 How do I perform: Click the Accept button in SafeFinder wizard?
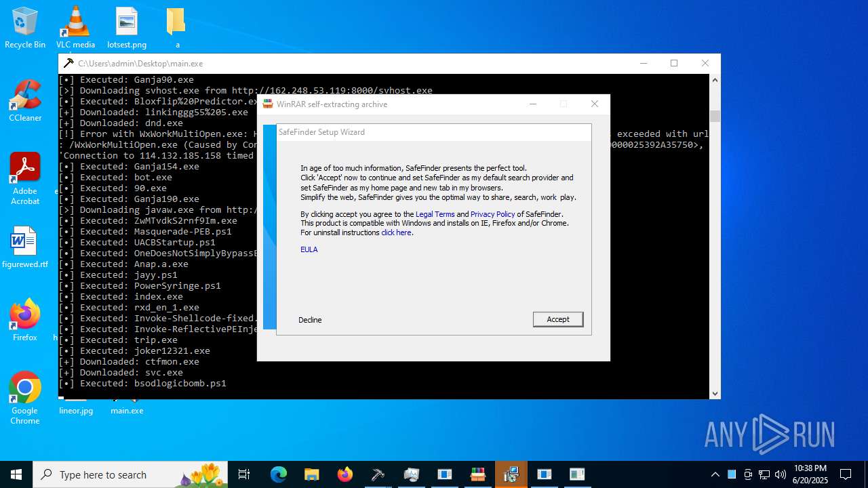pyautogui.click(x=557, y=319)
